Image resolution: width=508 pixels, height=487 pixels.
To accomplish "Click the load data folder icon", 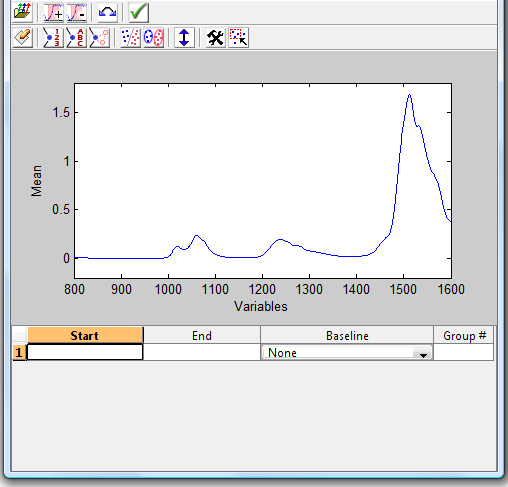I will (x=22, y=12).
